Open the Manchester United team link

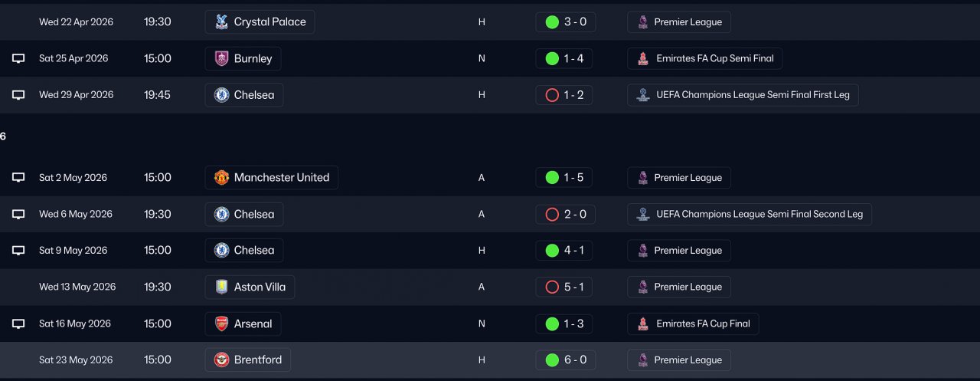(x=281, y=177)
